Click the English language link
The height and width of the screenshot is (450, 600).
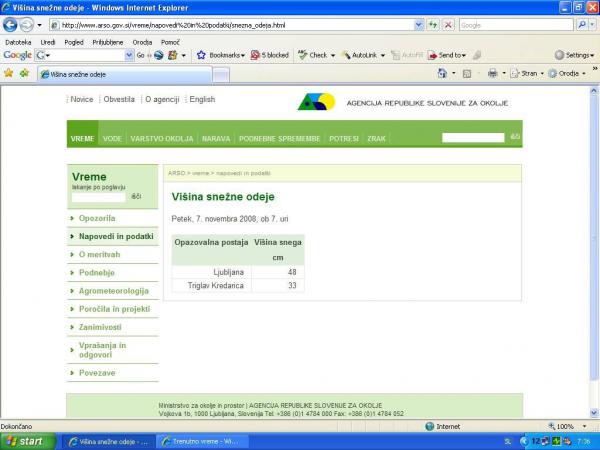(201, 99)
